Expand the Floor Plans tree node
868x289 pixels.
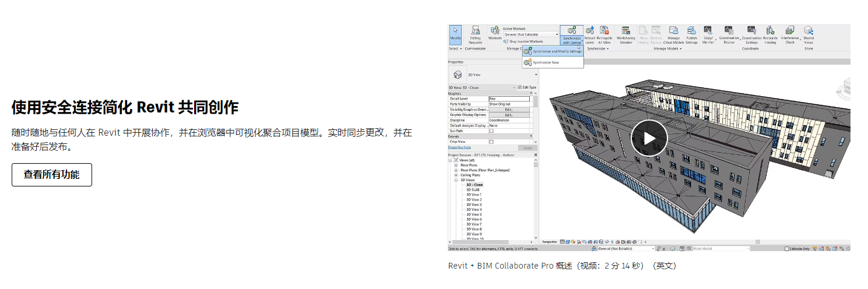tap(456, 165)
